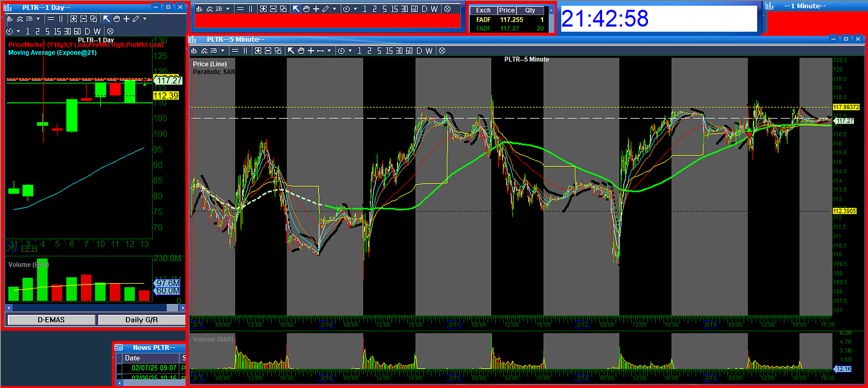Click clock time-range icon in PLTR 1 Day toolbar
The image size is (868, 388).
10,31
